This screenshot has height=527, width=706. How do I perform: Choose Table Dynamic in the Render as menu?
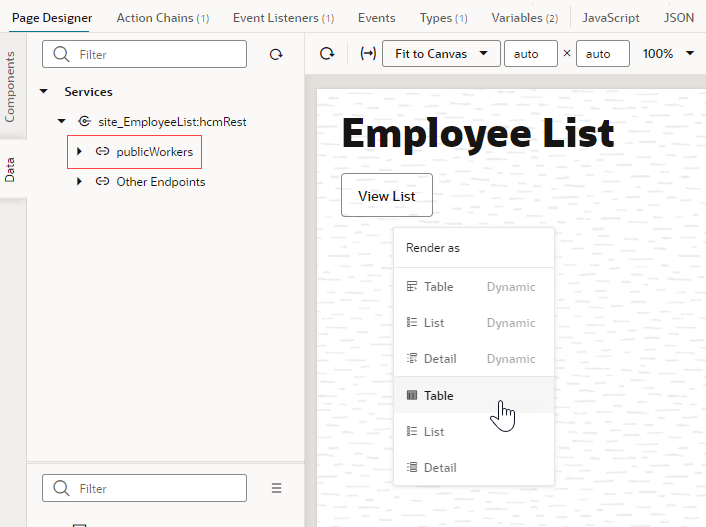pyautogui.click(x=474, y=286)
